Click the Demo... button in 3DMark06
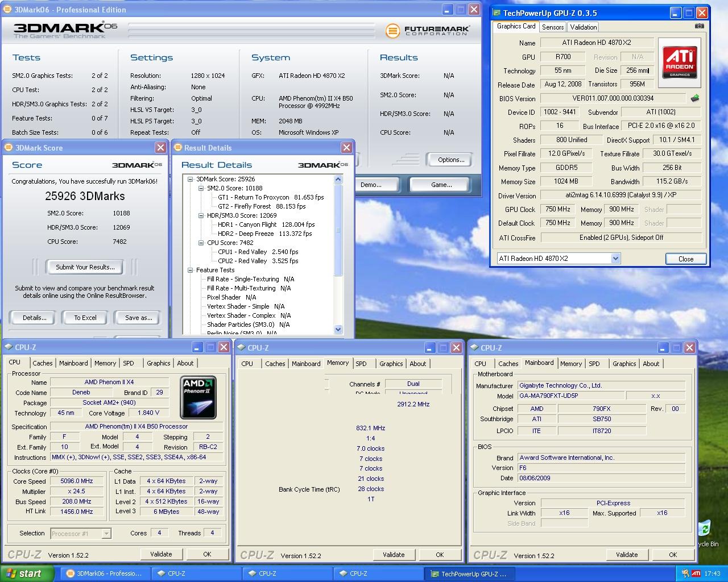Viewport: 728px width, 582px height. click(x=371, y=185)
